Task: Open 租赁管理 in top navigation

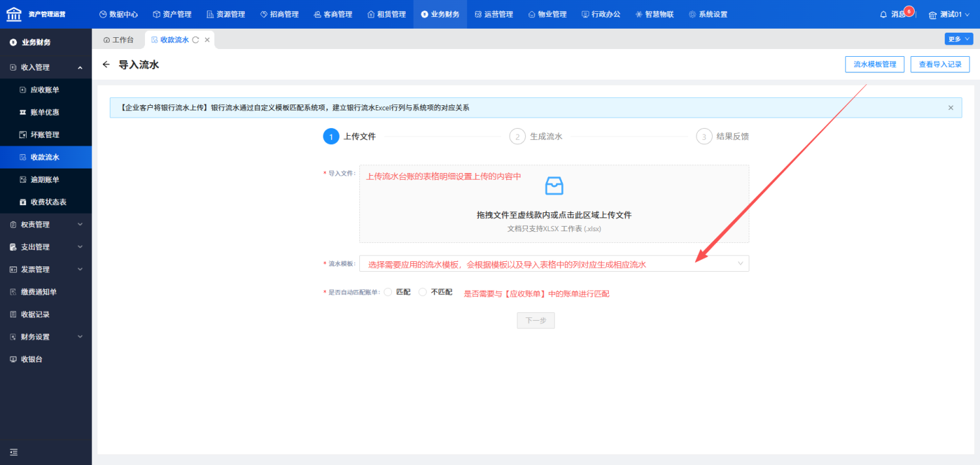Action: 386,14
